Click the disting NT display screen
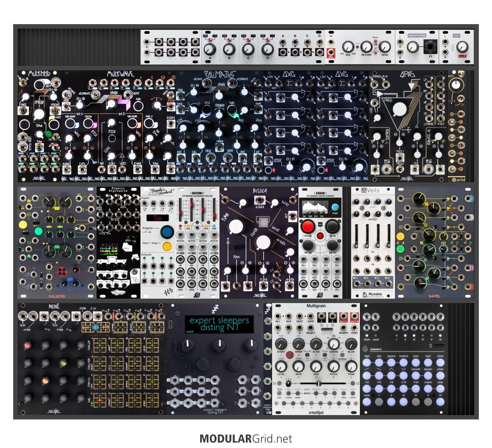This screenshot has width=492, height=448. coord(219,324)
